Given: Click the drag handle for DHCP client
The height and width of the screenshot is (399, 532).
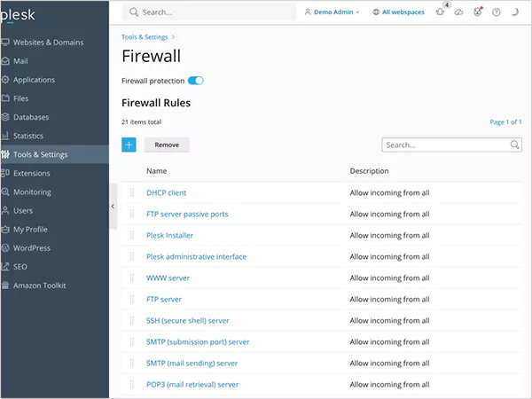Looking at the screenshot, I should coord(132,192).
